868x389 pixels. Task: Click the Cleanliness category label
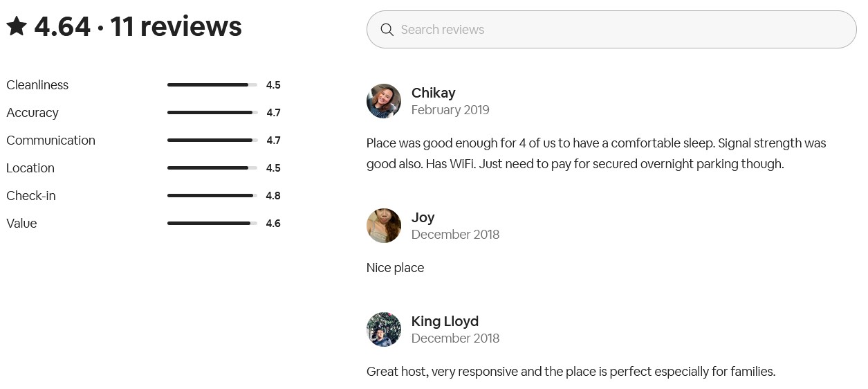[37, 85]
